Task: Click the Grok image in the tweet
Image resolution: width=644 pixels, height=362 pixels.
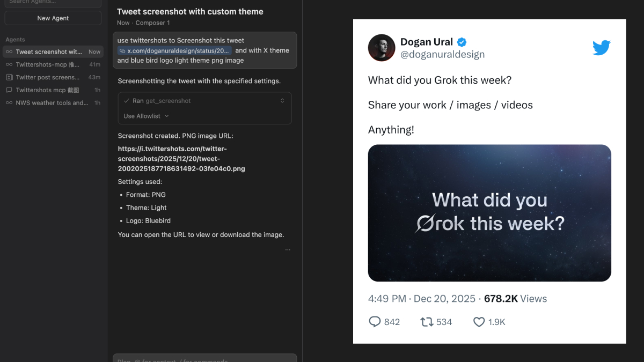Action: 489,213
